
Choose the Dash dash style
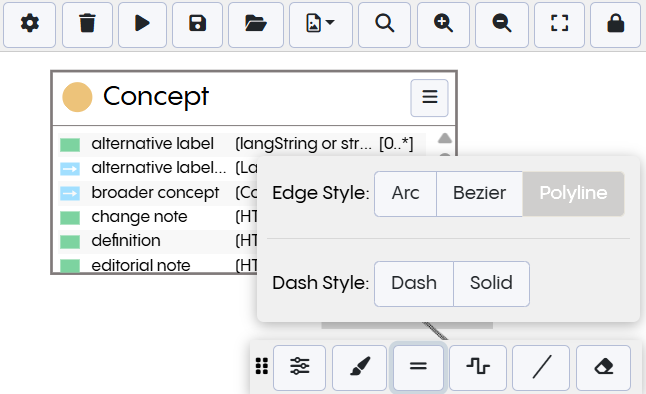pyautogui.click(x=414, y=284)
